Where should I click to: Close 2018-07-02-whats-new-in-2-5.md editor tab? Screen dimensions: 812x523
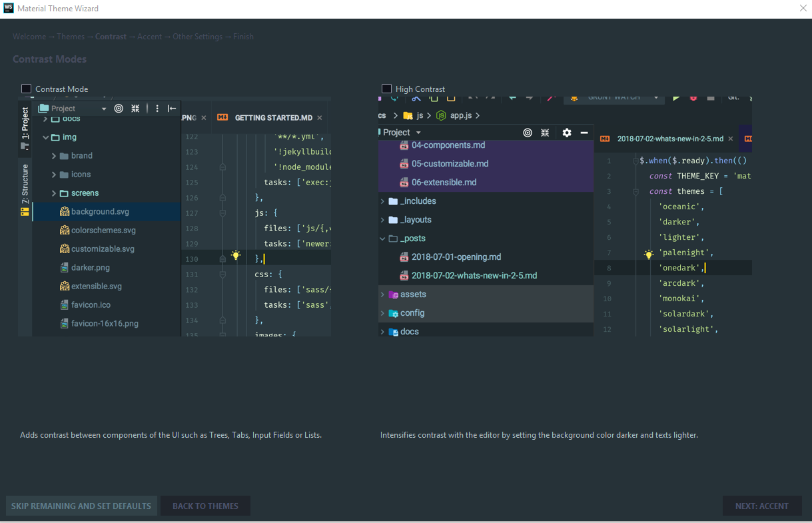731,139
